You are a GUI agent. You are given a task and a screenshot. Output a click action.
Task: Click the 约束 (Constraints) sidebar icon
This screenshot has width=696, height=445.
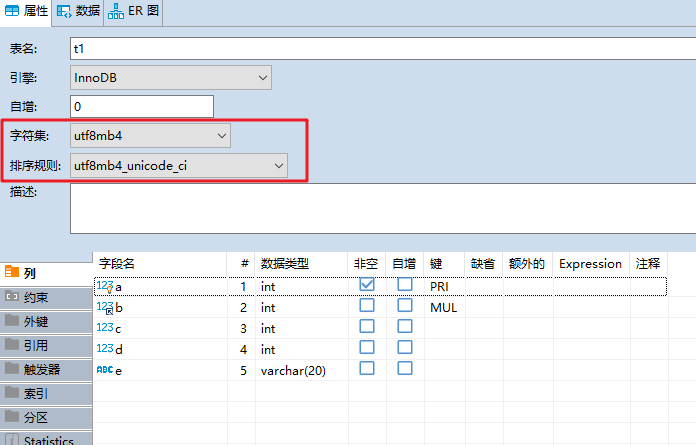click(12, 297)
